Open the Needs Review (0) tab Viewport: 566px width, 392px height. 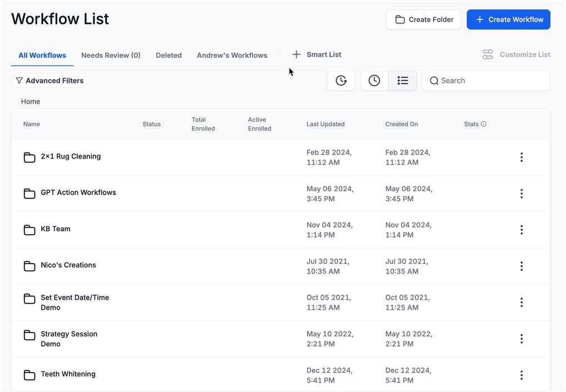111,55
